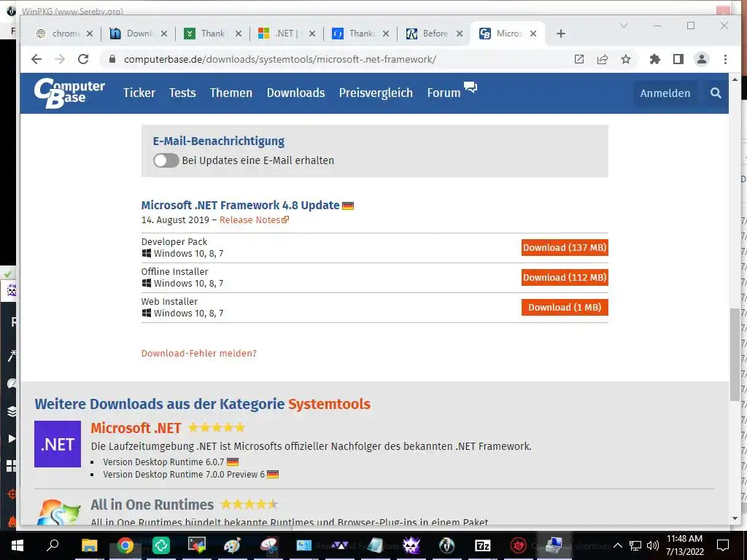The image size is (747, 560).
Task: Open the Windows Start menu
Action: tap(18, 545)
